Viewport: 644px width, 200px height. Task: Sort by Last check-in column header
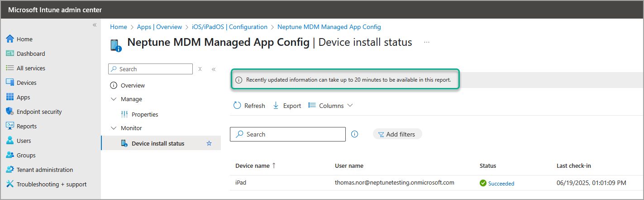point(574,166)
